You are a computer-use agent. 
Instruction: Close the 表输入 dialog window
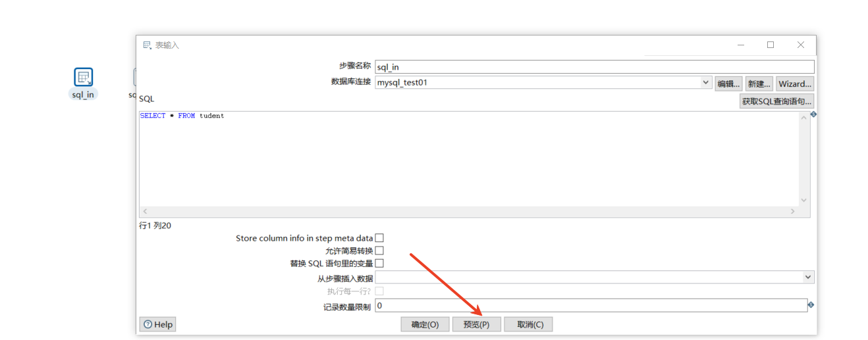tap(801, 45)
